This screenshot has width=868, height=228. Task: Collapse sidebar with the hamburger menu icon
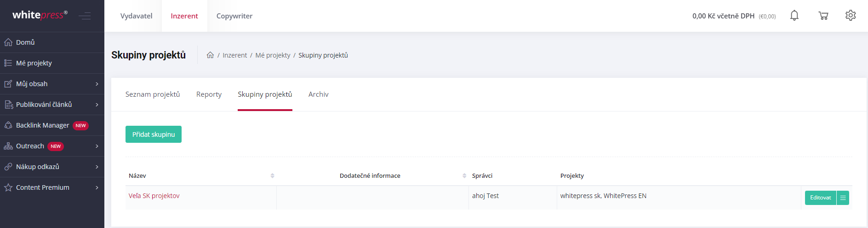pyautogui.click(x=84, y=16)
